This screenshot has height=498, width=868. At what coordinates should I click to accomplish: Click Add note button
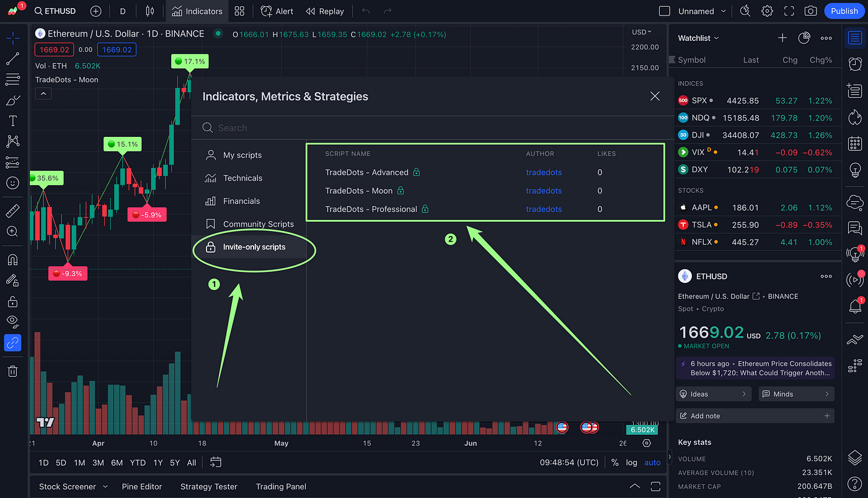[755, 416]
